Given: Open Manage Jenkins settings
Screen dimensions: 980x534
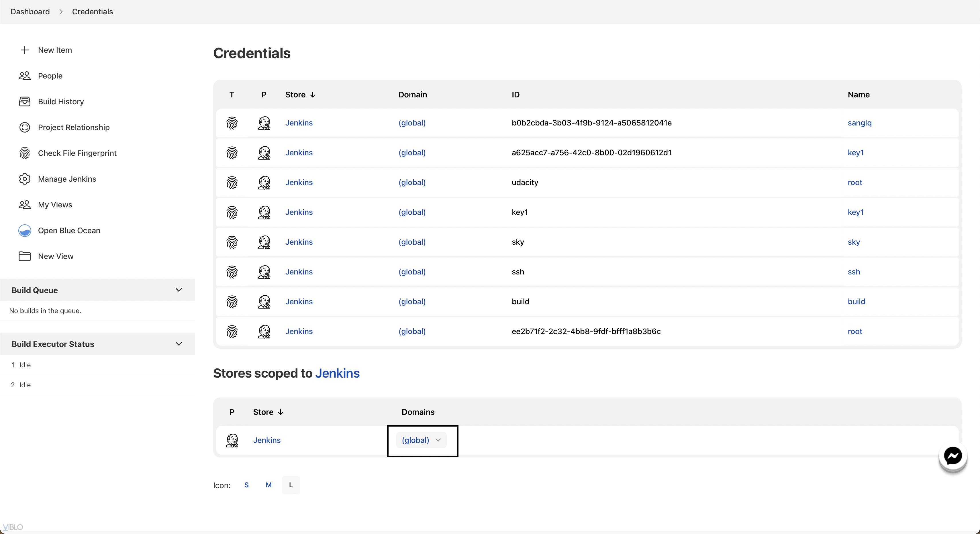Looking at the screenshot, I should [67, 179].
